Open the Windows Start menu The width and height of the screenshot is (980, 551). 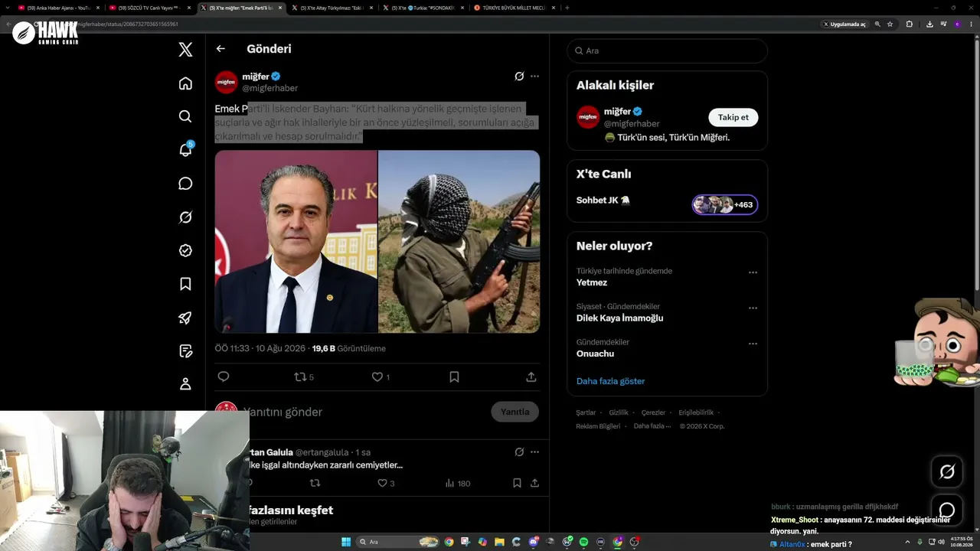coord(346,542)
